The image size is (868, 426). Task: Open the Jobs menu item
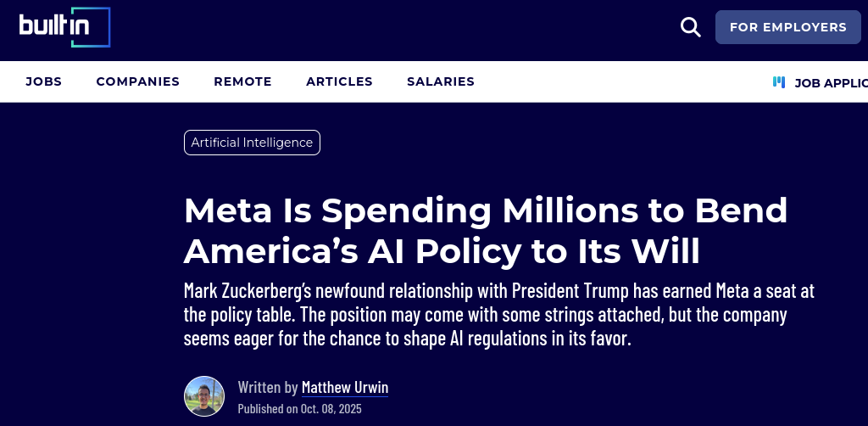[x=43, y=82]
